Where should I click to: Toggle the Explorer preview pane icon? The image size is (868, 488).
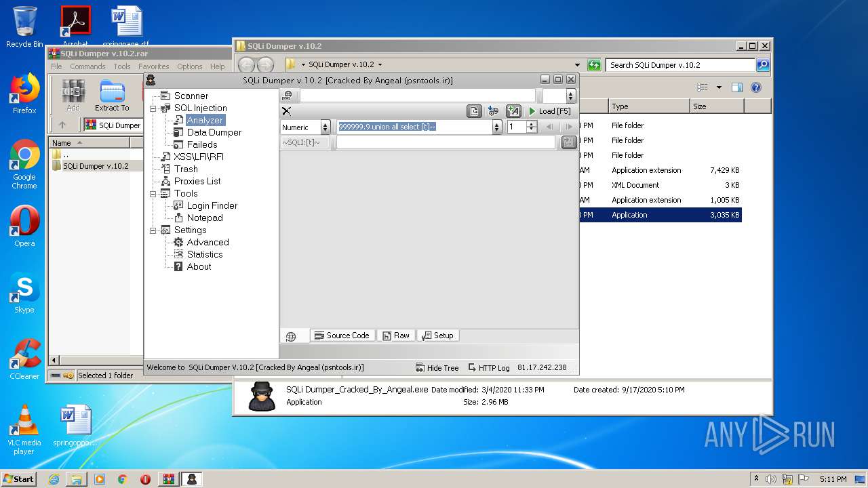click(737, 87)
